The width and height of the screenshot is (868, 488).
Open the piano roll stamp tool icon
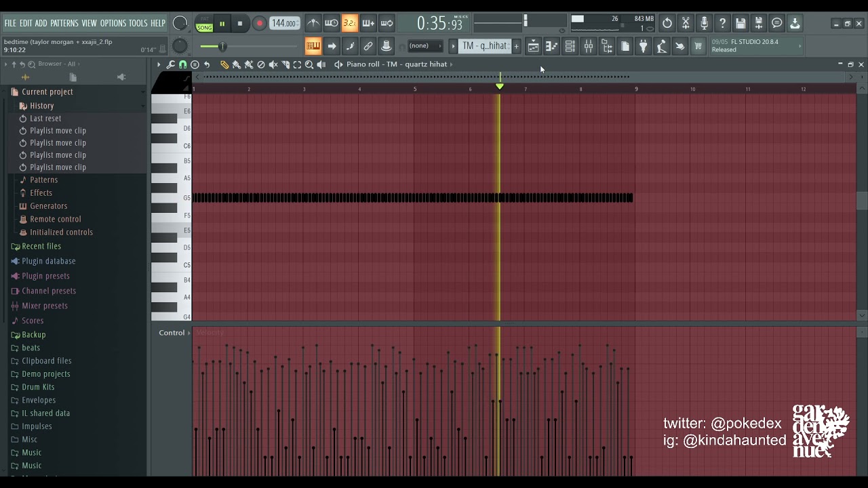pyautogui.click(x=195, y=64)
